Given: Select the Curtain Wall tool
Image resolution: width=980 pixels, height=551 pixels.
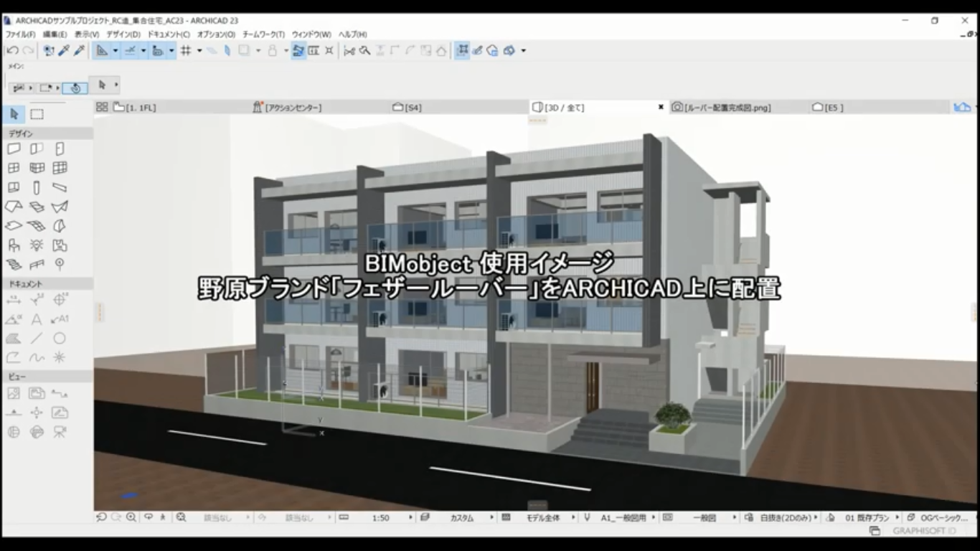Looking at the screenshot, I should pos(60,168).
